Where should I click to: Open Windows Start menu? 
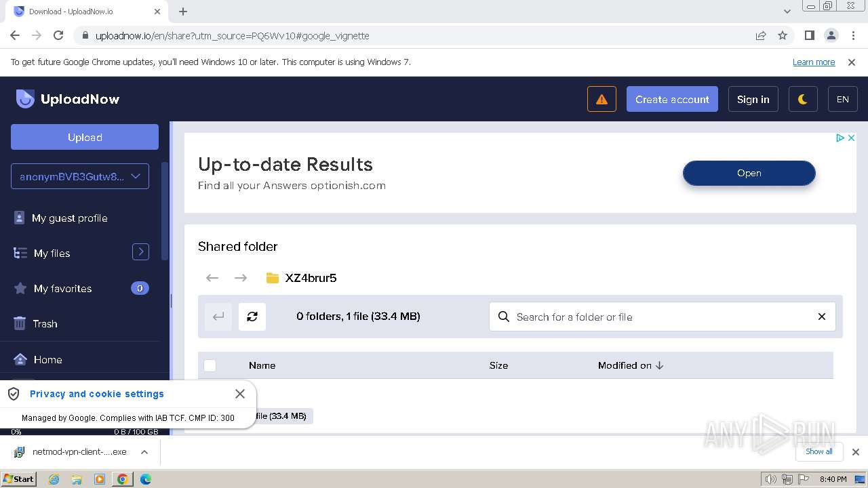(18, 479)
